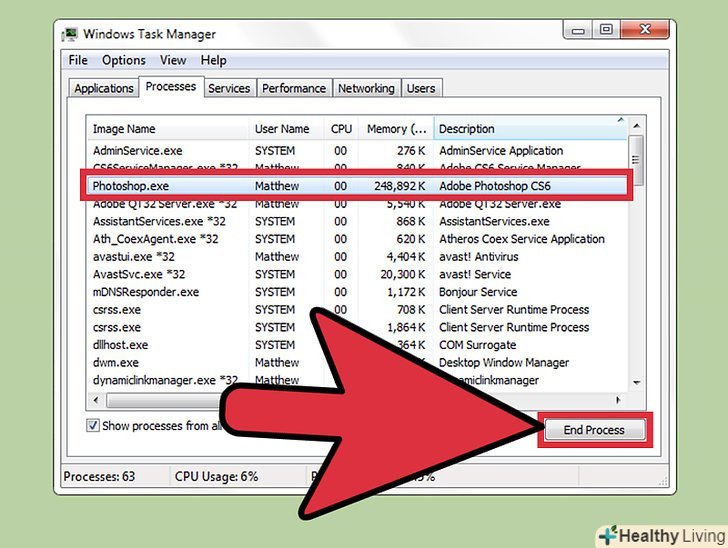
Task: Select AssistantServices.exe *32 process
Action: point(357,222)
